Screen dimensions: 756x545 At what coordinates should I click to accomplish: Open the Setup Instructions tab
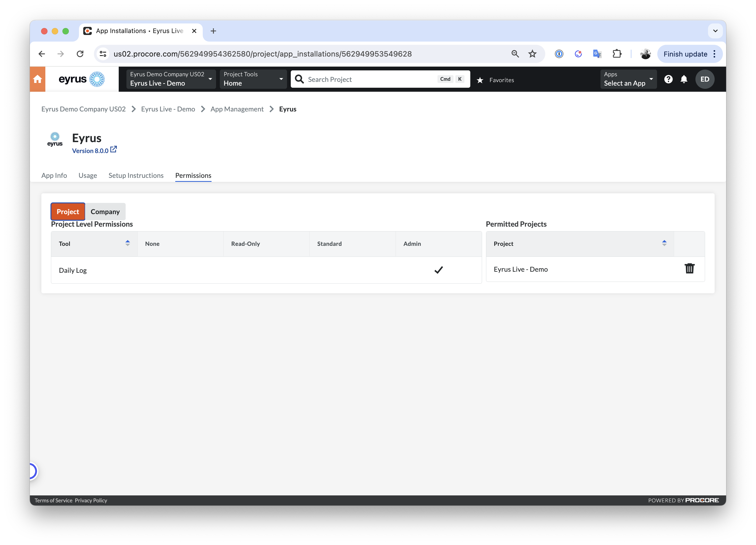[x=136, y=175]
